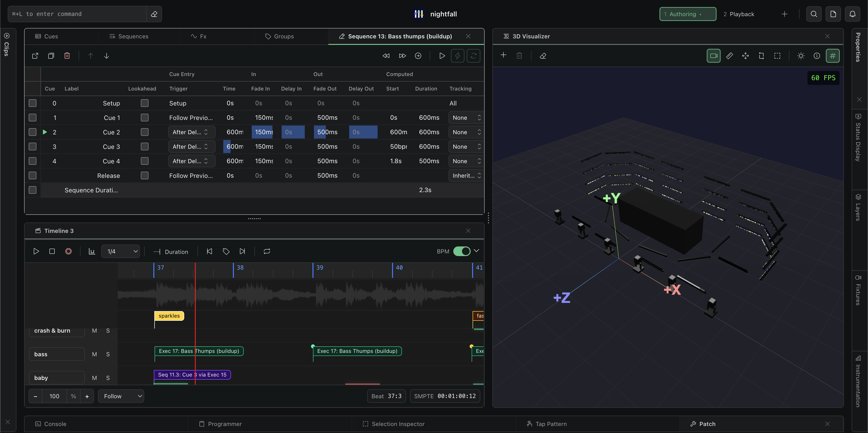Go to next cue with fast-forward icon
This screenshot has height=433, width=868.
coord(402,56)
